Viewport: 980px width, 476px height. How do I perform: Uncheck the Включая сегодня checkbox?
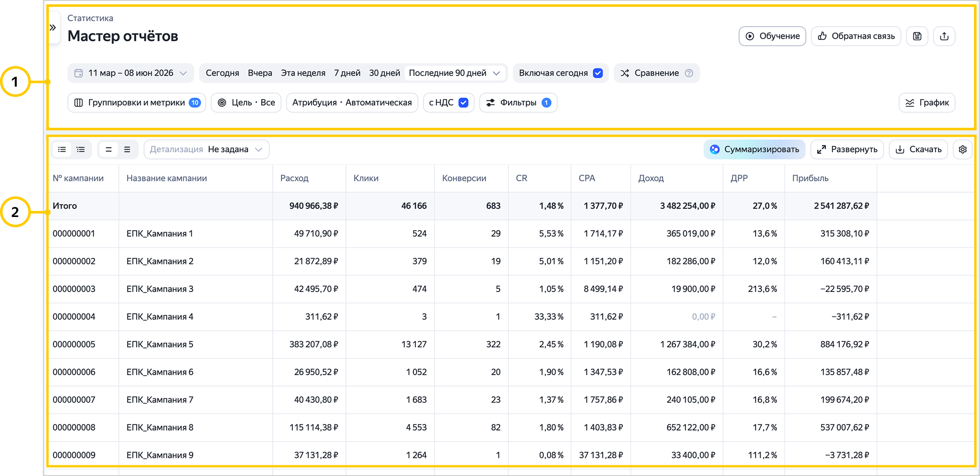598,73
